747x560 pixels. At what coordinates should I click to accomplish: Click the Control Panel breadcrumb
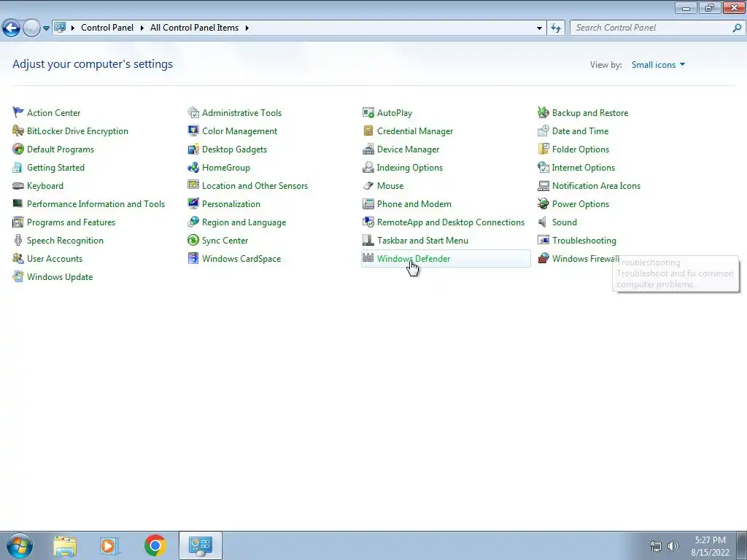tap(107, 28)
